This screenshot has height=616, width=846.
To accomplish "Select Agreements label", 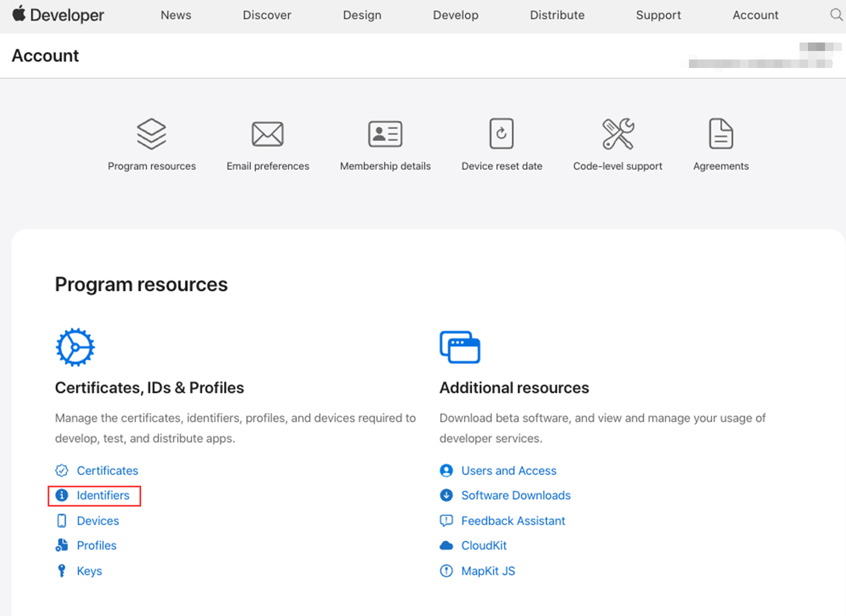I will [x=721, y=166].
